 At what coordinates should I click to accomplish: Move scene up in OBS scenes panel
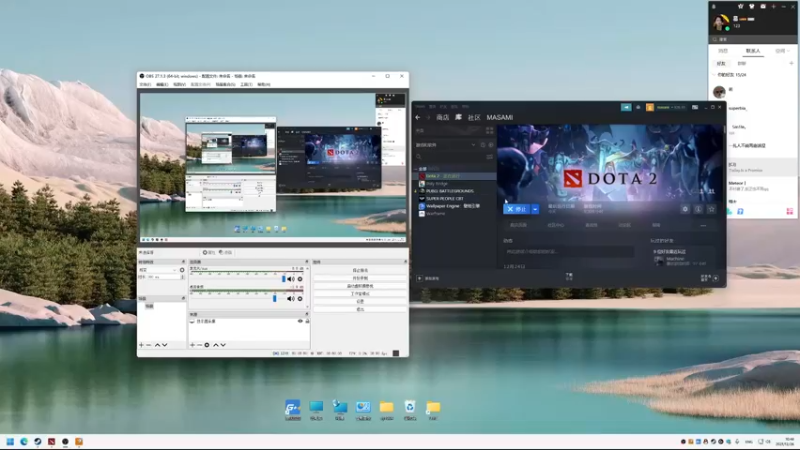158,345
